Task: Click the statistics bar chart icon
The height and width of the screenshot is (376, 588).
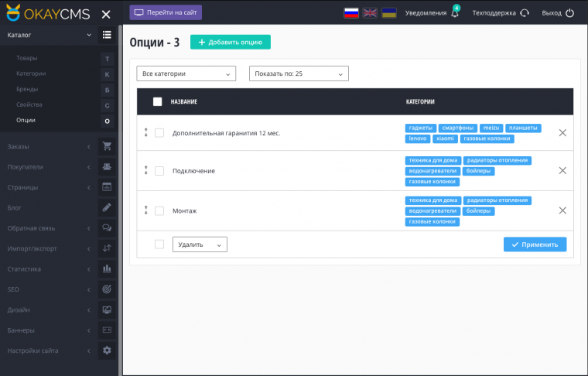Action: [107, 269]
